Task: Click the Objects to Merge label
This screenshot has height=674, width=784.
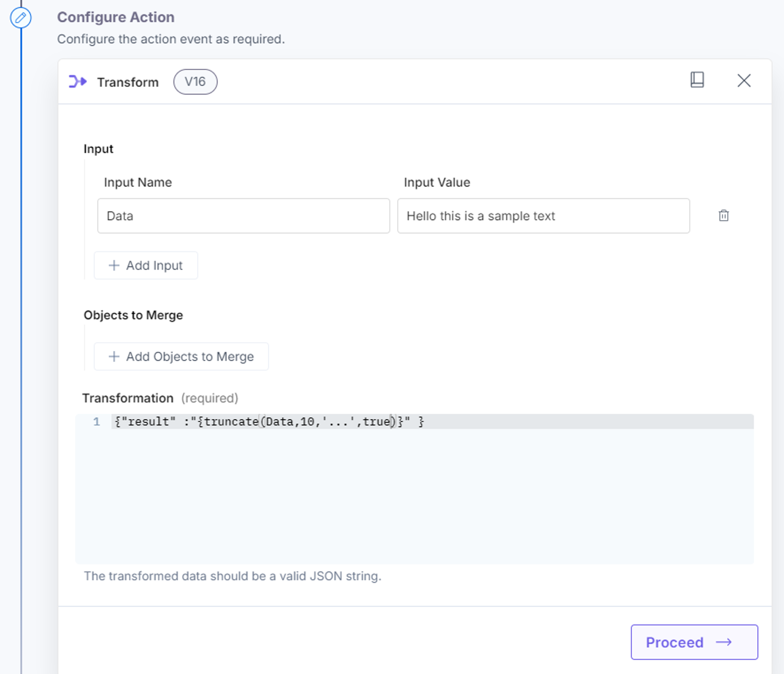Action: pos(133,315)
